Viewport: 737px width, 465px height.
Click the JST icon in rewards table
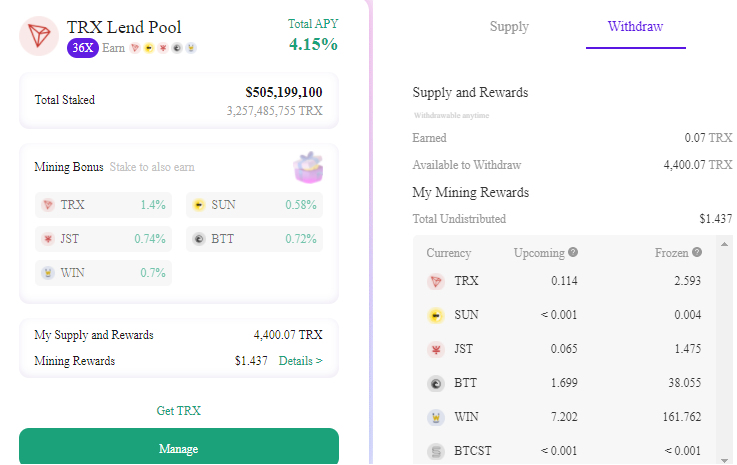436,349
